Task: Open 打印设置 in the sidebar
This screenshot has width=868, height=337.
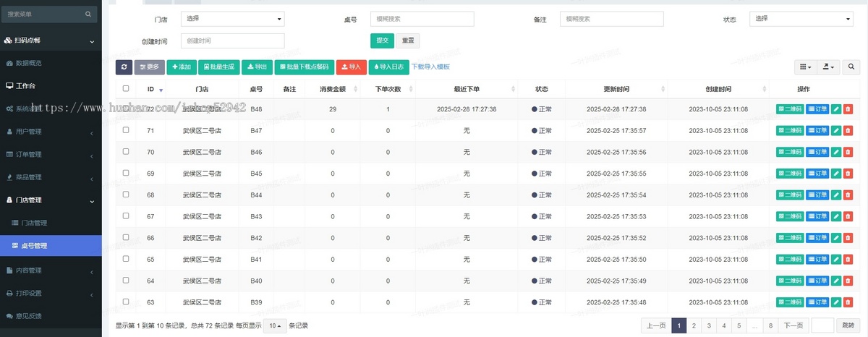Action: coord(51,293)
